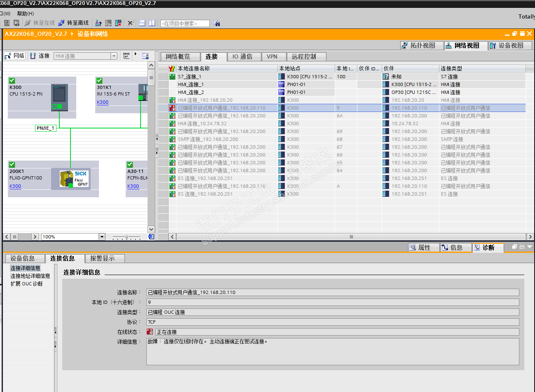Click the status icon of S7_连接_1 row
Image resolution: width=535 pixels, height=392 pixels.
[172, 77]
